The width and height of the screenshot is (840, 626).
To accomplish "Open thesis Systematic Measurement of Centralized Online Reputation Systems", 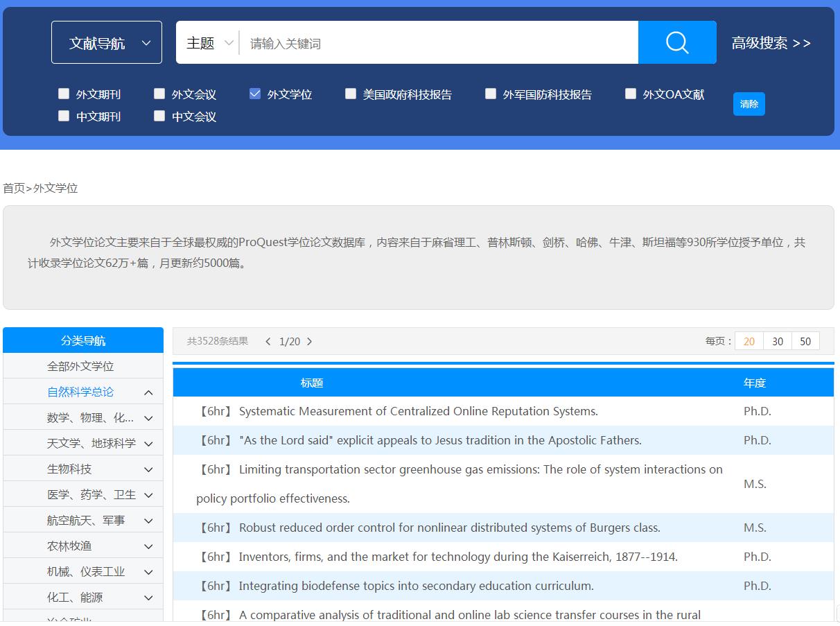I will pyautogui.click(x=418, y=411).
